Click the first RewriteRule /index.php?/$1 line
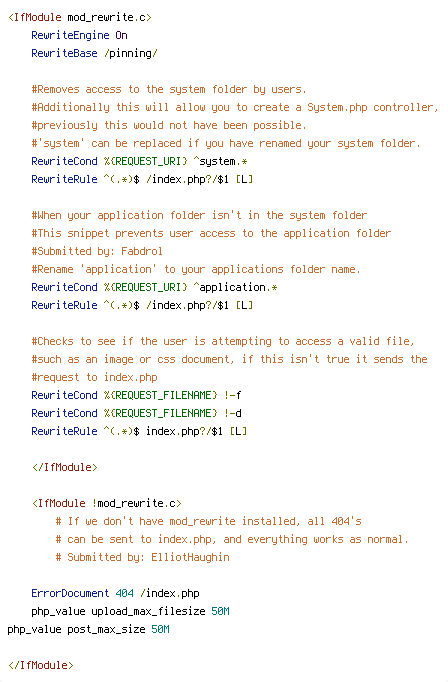The image size is (448, 682). point(142,179)
